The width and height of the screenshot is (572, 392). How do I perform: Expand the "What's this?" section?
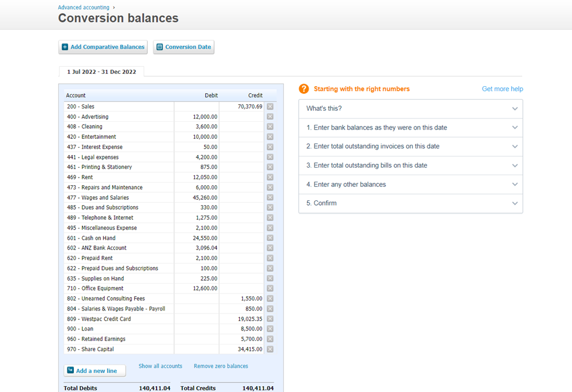click(410, 108)
